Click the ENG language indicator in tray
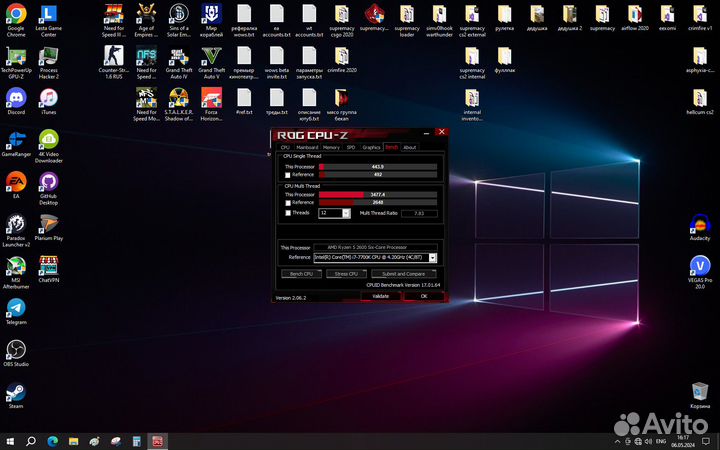 pos(661,442)
